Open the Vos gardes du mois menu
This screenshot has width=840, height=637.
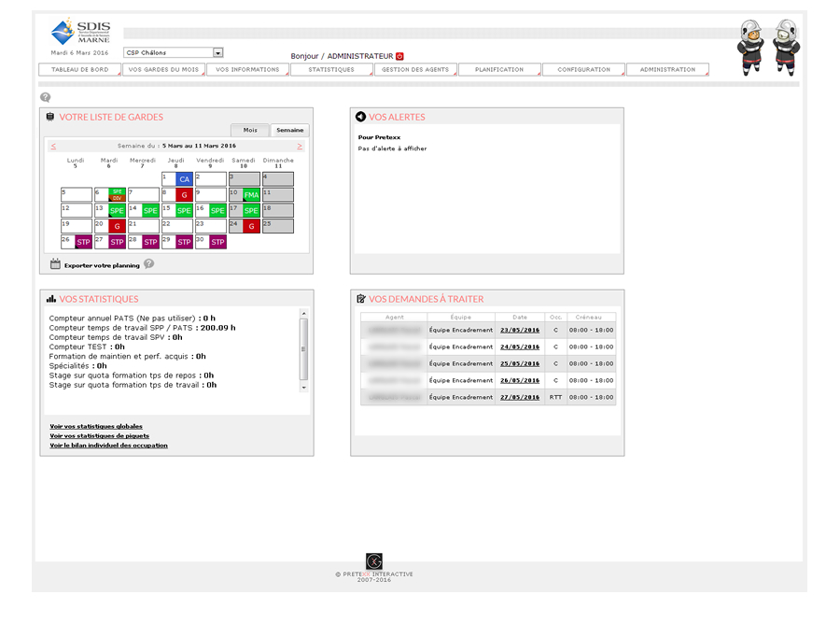(163, 70)
